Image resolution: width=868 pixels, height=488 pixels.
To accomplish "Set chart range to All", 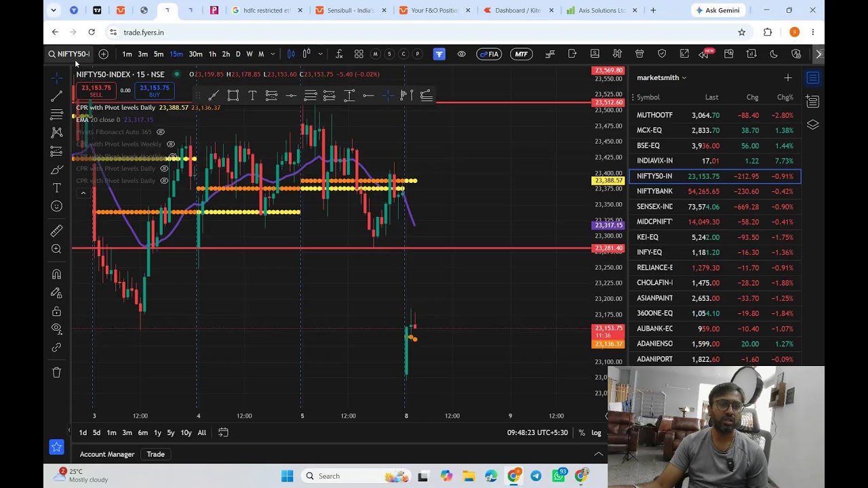I will [201, 432].
